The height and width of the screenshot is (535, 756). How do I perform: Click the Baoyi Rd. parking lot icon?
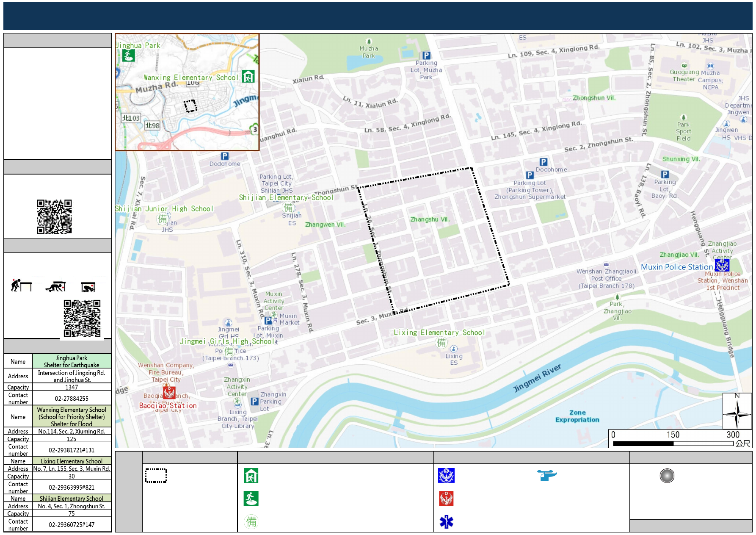pyautogui.click(x=665, y=174)
